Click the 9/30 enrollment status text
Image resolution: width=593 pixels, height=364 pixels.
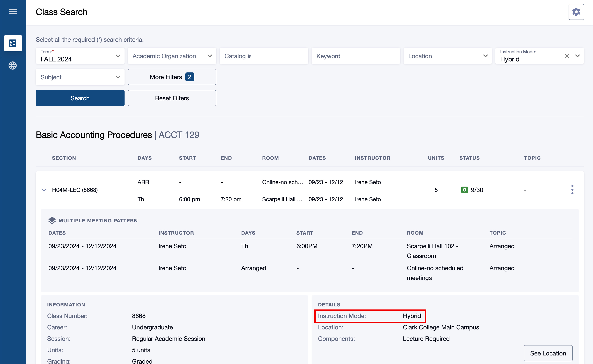click(477, 190)
